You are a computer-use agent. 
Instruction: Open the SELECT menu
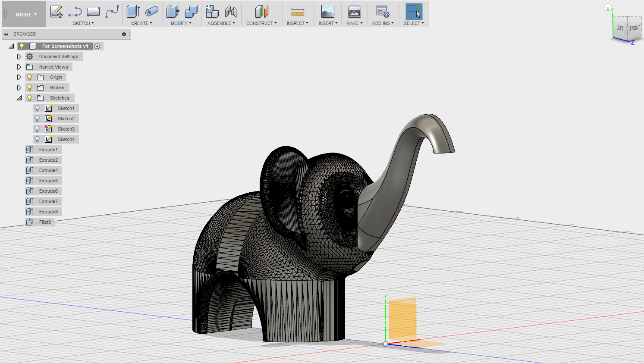[x=414, y=23]
